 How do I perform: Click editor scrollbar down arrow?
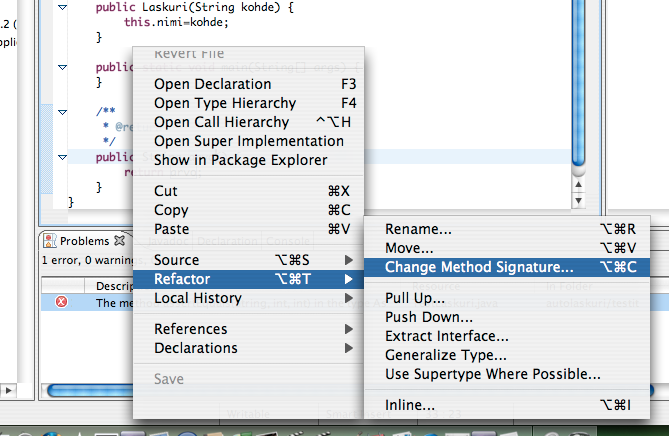578,201
